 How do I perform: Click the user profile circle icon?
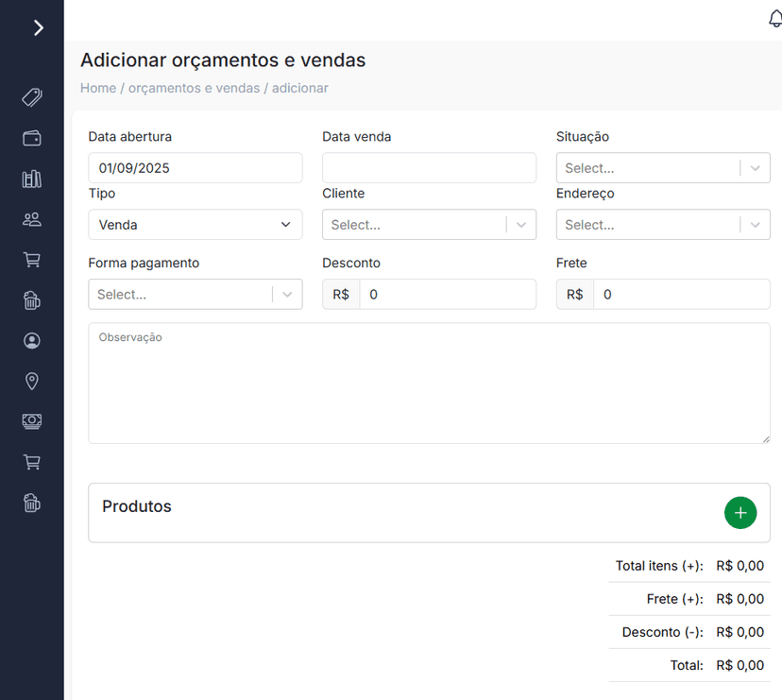point(32,341)
